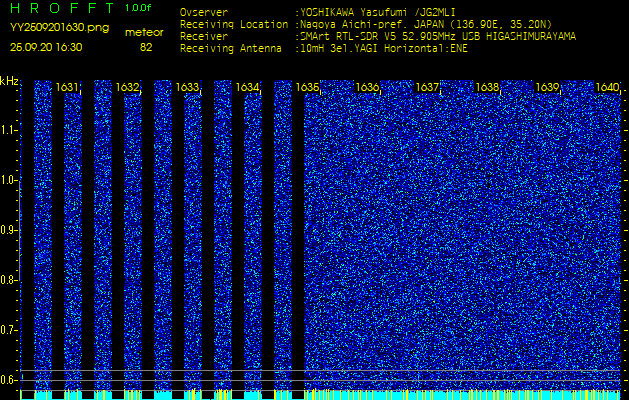Viewport: 629px width, 400px height.
Task: Click the 0.6 frequency axis tick
Action: coord(8,380)
